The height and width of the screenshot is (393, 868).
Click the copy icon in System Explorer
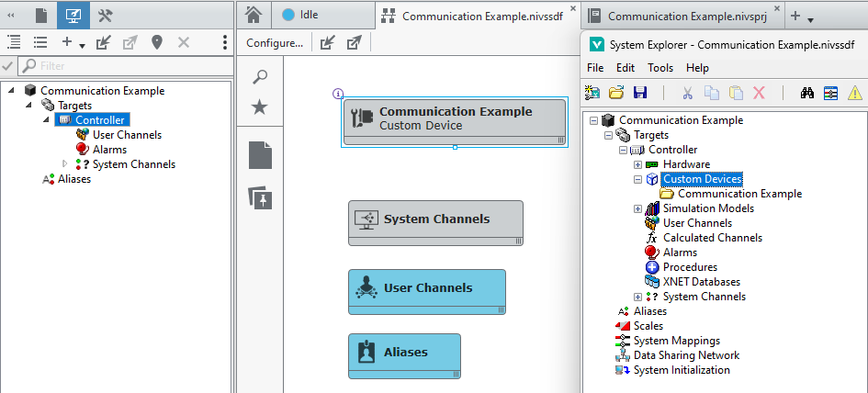click(x=711, y=93)
